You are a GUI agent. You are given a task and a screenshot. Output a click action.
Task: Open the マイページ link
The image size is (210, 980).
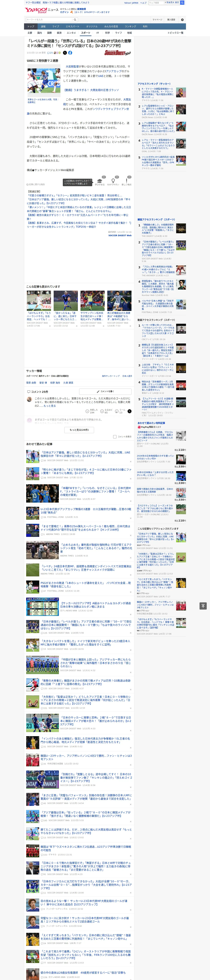click(x=157, y=20)
